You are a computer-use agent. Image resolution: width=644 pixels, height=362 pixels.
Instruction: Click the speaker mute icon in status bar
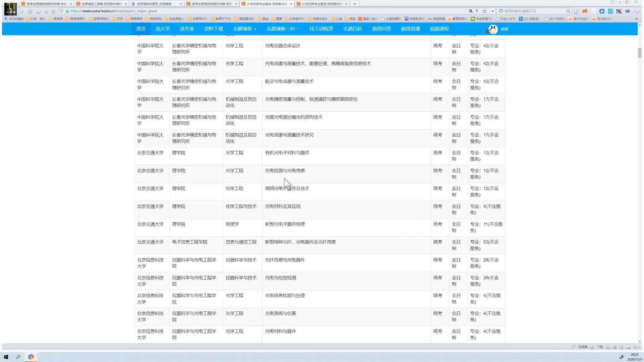[621, 347]
